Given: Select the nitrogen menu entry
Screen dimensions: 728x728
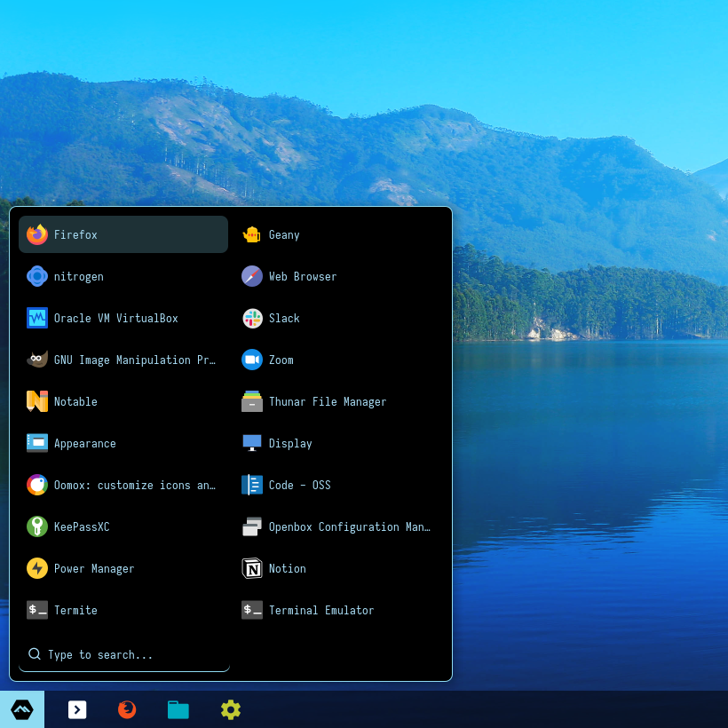Looking at the screenshot, I should 78,276.
